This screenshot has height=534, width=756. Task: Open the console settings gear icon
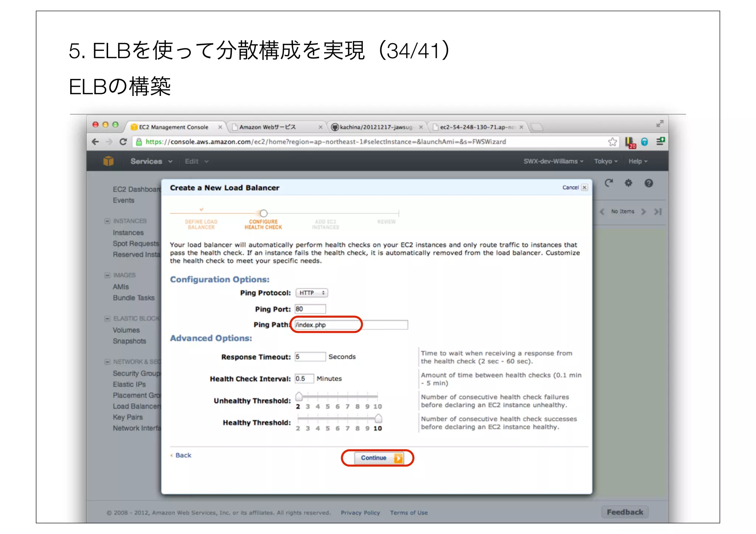click(x=628, y=183)
